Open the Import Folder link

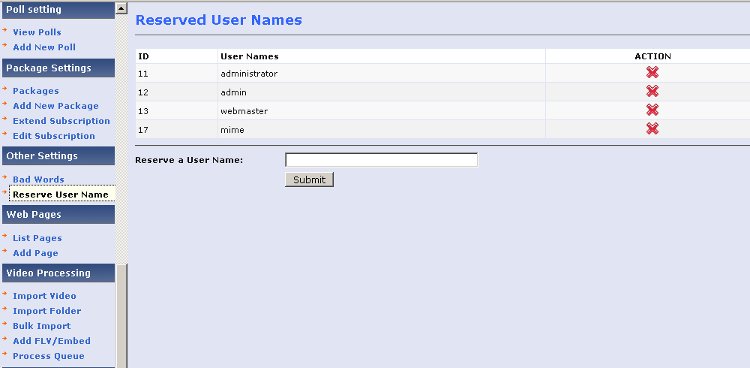click(47, 311)
